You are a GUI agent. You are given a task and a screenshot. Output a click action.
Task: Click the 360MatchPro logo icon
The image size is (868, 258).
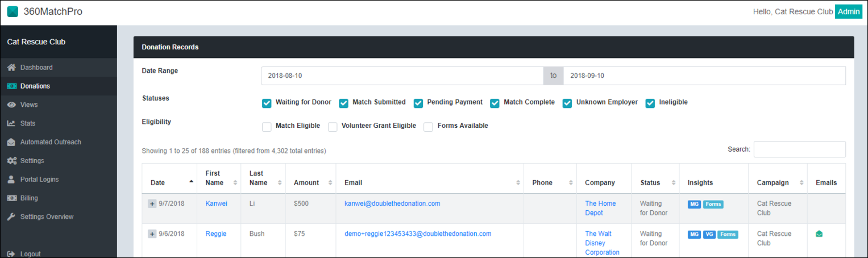(13, 11)
